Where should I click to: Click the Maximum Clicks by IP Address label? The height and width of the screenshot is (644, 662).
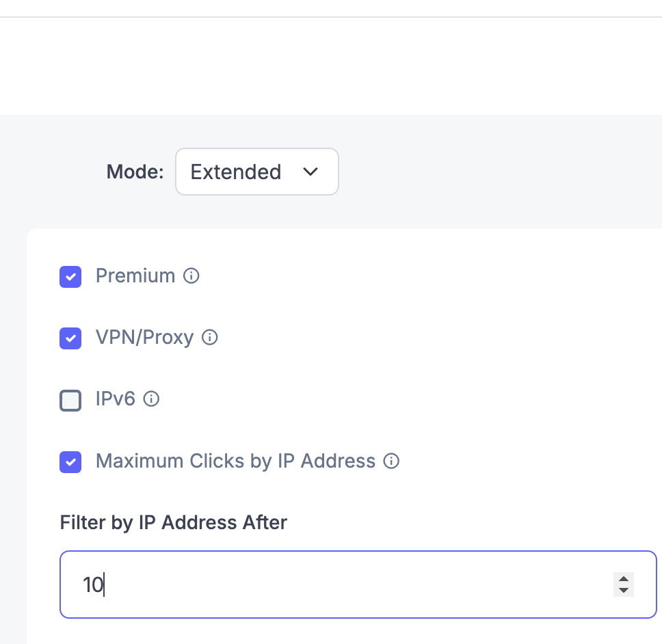235,461
